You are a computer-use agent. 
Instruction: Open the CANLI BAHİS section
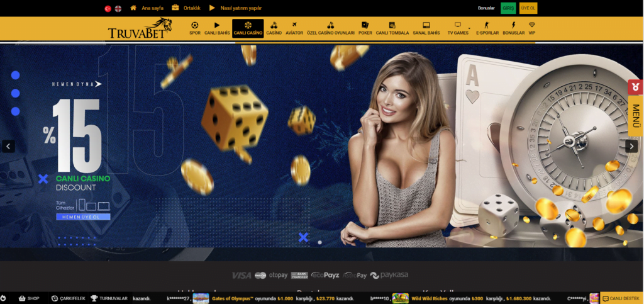217,29
